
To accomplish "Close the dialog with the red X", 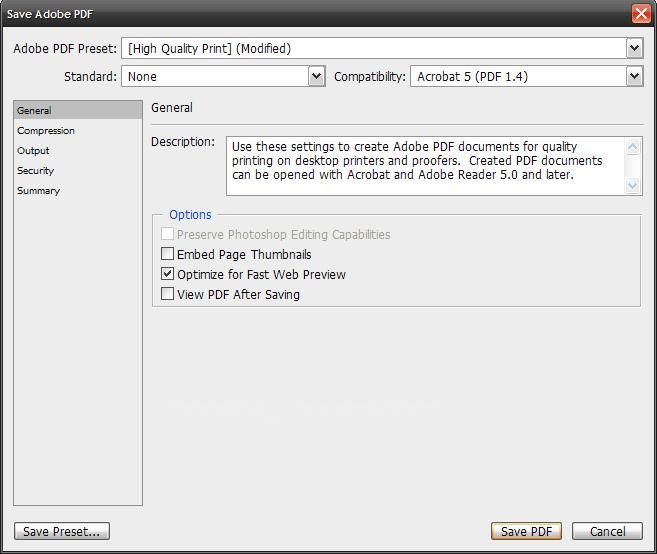I will (641, 14).
